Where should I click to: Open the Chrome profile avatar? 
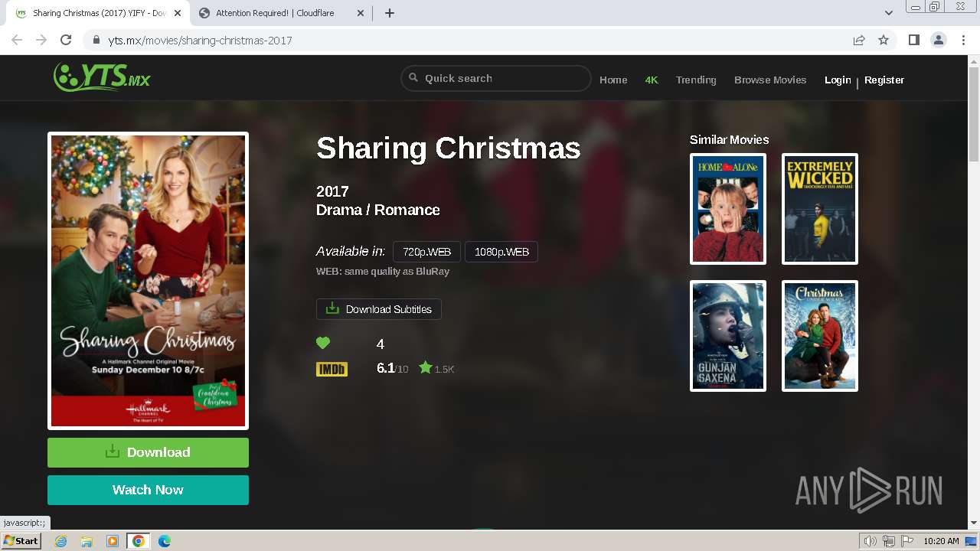(x=938, y=40)
